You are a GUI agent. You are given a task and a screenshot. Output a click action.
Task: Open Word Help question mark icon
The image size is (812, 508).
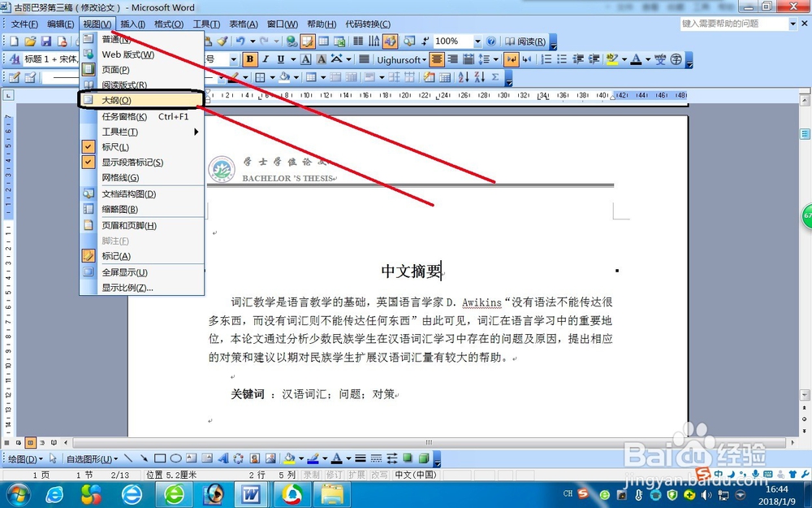[x=491, y=41]
